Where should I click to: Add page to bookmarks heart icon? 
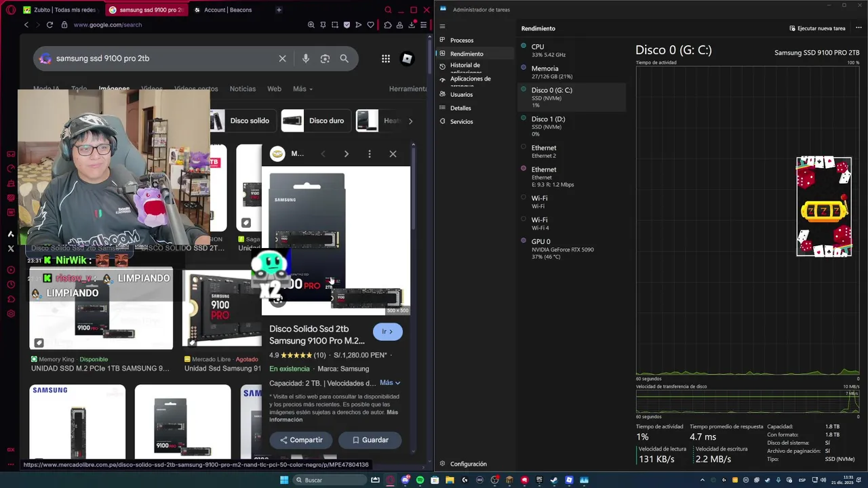(370, 25)
